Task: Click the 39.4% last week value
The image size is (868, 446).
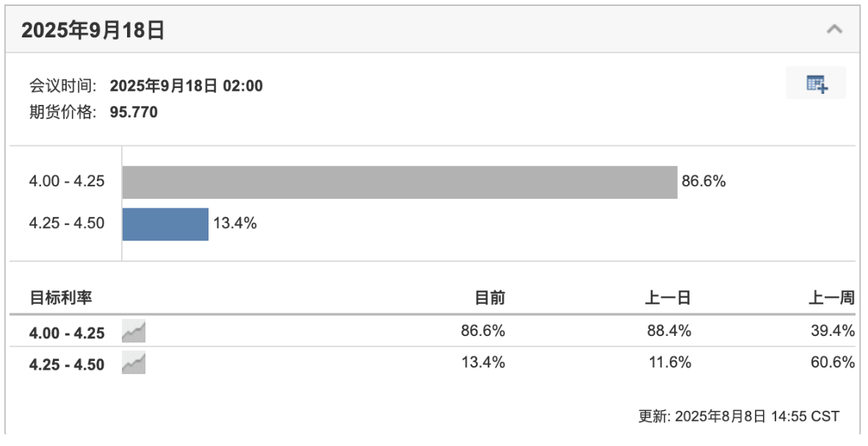Action: pos(833,331)
